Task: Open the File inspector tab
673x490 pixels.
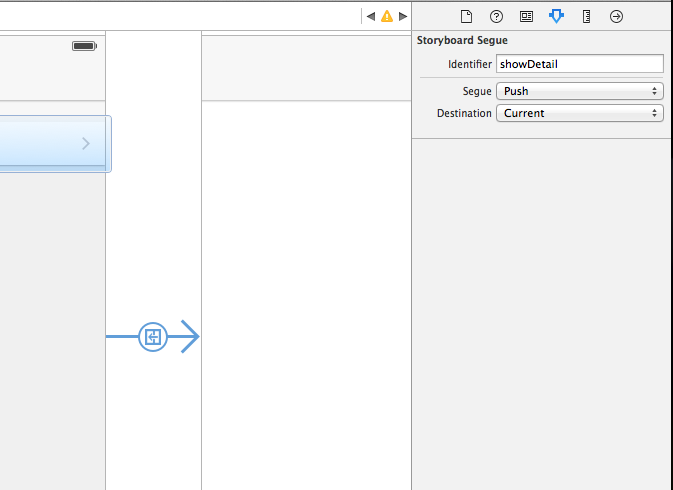Action: [x=465, y=16]
